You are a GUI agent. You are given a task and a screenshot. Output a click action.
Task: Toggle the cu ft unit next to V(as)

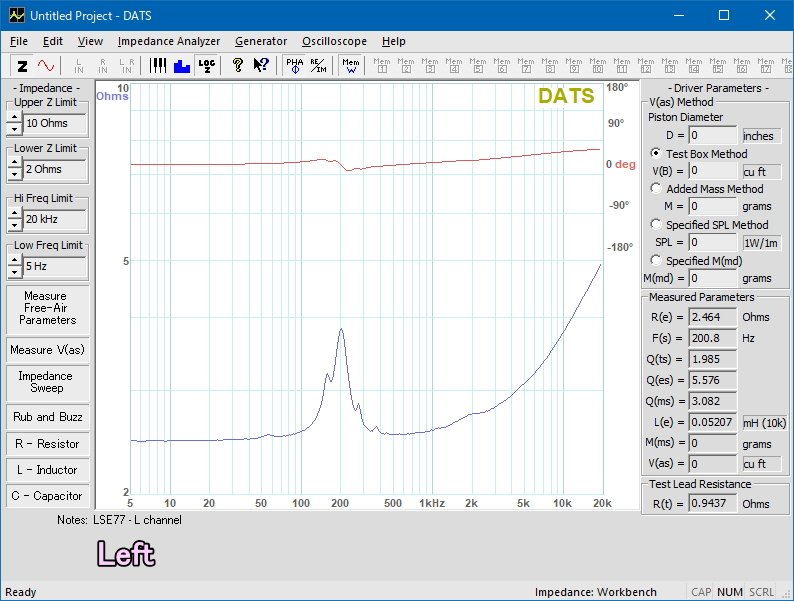point(761,464)
